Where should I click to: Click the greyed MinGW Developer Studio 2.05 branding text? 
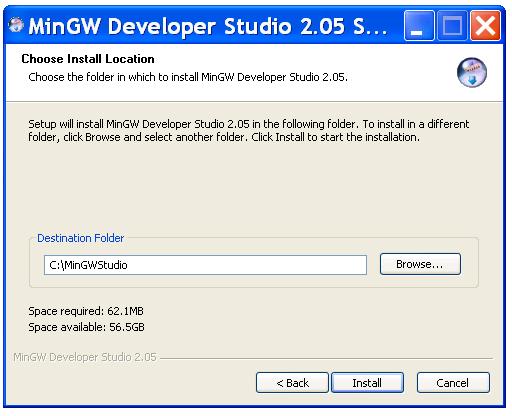85,357
